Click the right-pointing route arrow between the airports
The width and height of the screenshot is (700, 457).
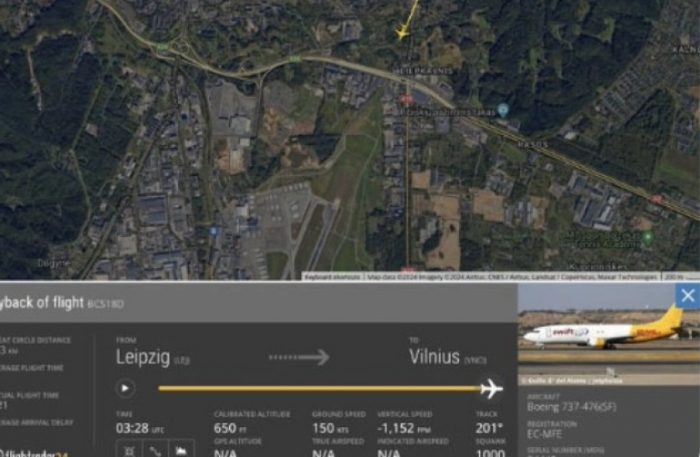[x=299, y=357]
